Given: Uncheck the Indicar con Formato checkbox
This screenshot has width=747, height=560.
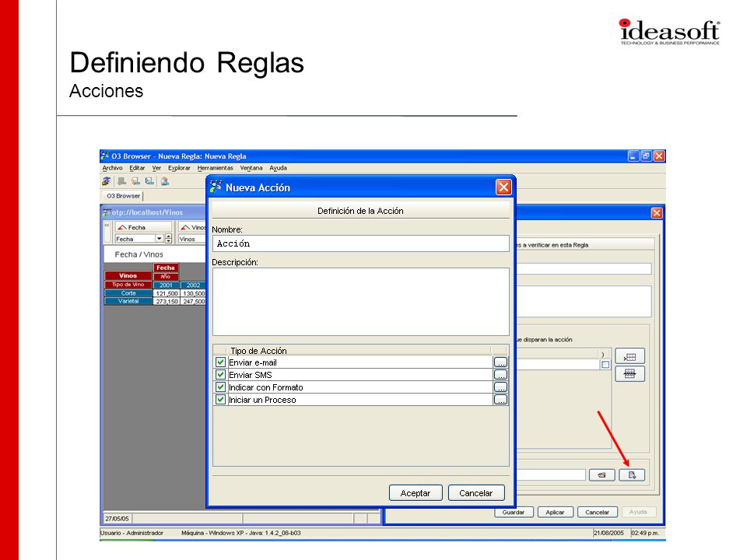Looking at the screenshot, I should (x=220, y=387).
